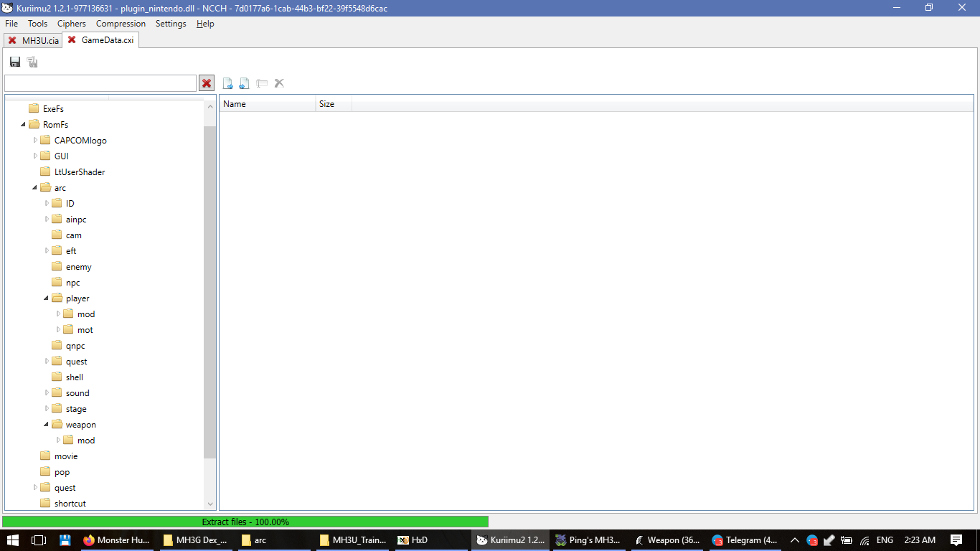Image resolution: width=980 pixels, height=551 pixels.
Task: Close the GameData.cxi tab via red X
Action: [x=72, y=40]
